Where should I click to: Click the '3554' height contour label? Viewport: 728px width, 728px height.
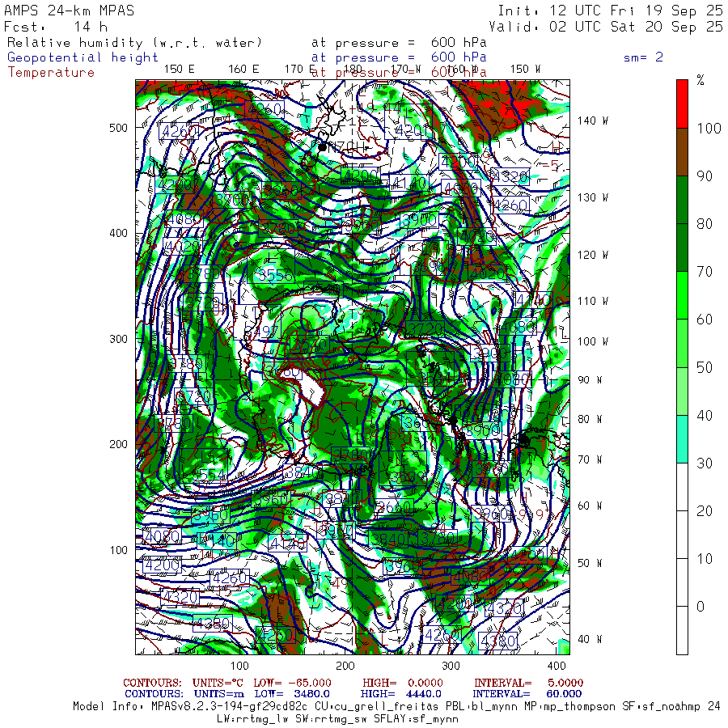[x=209, y=475]
